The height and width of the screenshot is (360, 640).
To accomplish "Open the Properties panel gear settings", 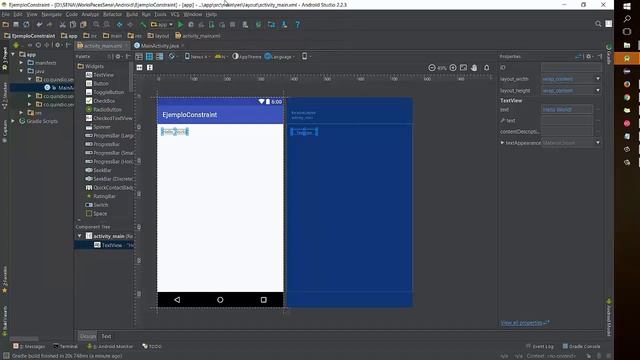I will pos(589,57).
